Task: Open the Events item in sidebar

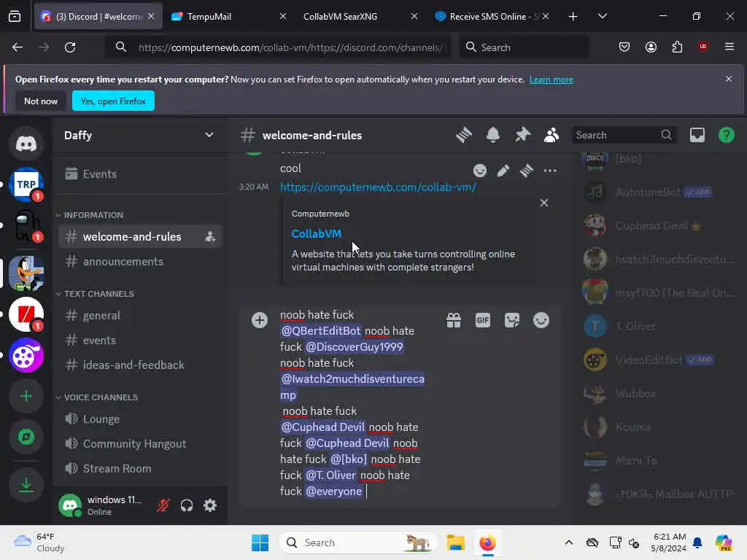Action: click(x=139, y=174)
